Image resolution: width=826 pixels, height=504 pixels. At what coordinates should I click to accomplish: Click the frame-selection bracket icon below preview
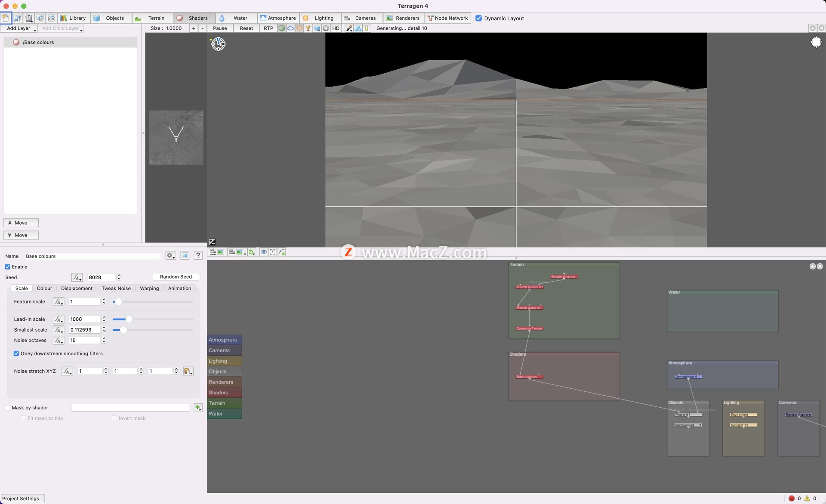[x=273, y=252]
